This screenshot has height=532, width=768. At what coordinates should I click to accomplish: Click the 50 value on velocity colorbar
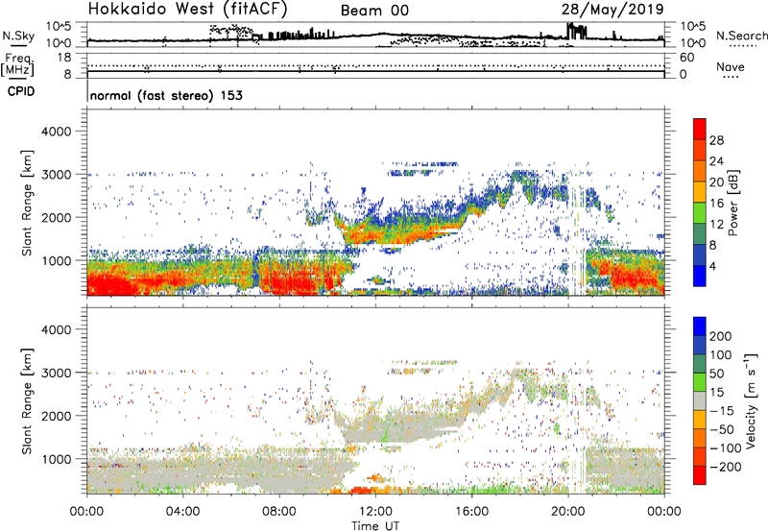tap(716, 374)
